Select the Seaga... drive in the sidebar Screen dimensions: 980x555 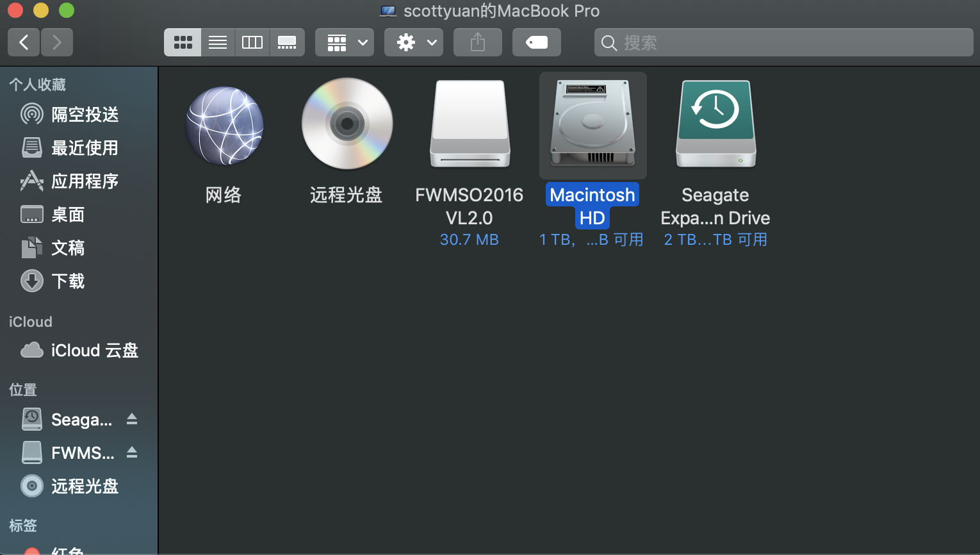(x=67, y=420)
